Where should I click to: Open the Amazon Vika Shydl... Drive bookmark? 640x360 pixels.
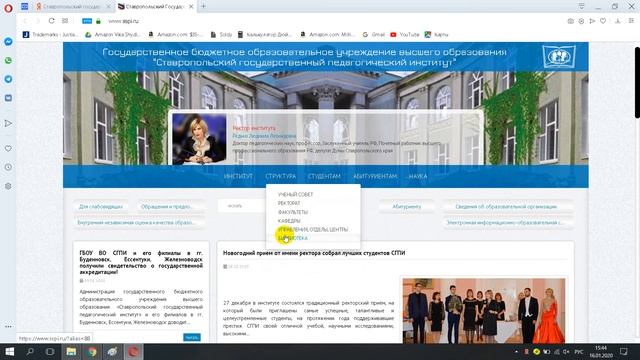(x=113, y=35)
